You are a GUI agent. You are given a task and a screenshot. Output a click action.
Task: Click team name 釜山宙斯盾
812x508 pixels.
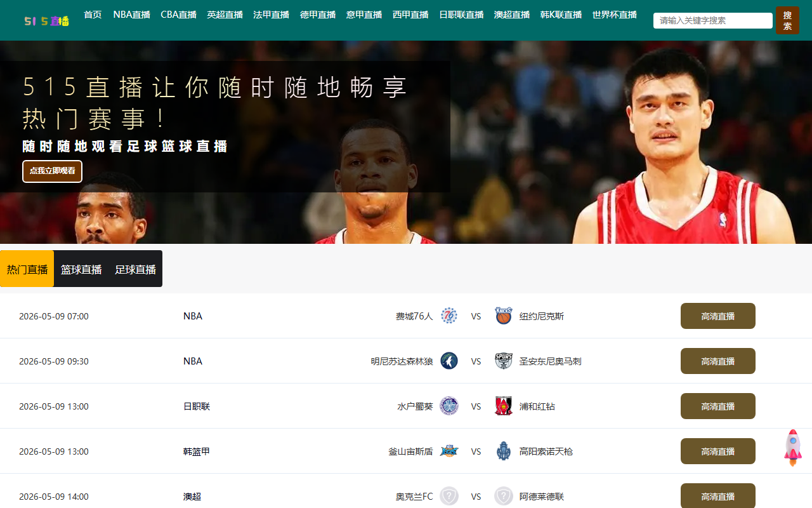click(x=410, y=451)
